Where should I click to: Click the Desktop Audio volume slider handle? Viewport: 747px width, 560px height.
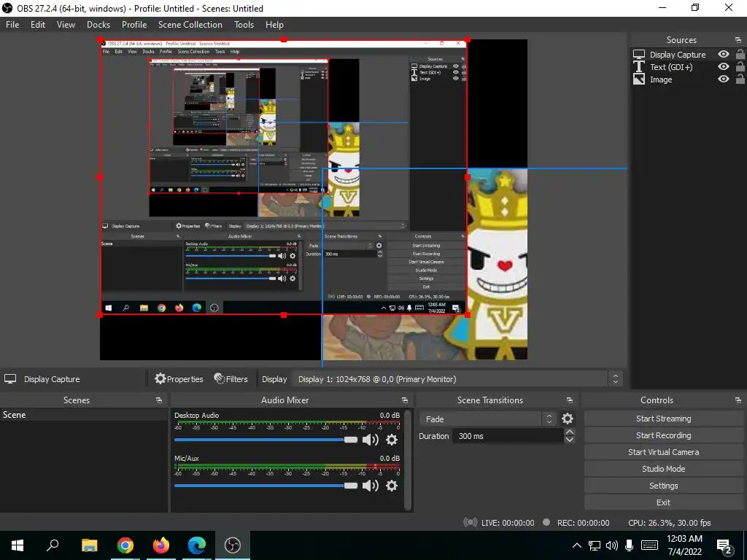(x=351, y=440)
